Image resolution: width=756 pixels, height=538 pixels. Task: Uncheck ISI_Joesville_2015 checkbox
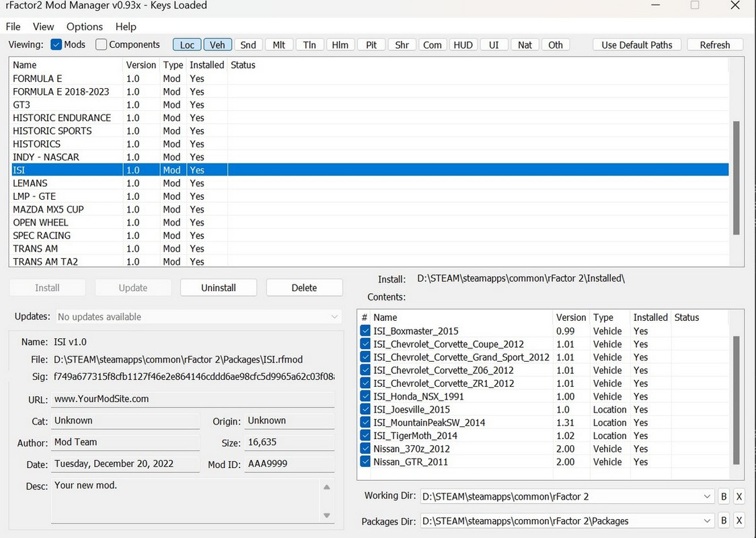[x=365, y=410]
